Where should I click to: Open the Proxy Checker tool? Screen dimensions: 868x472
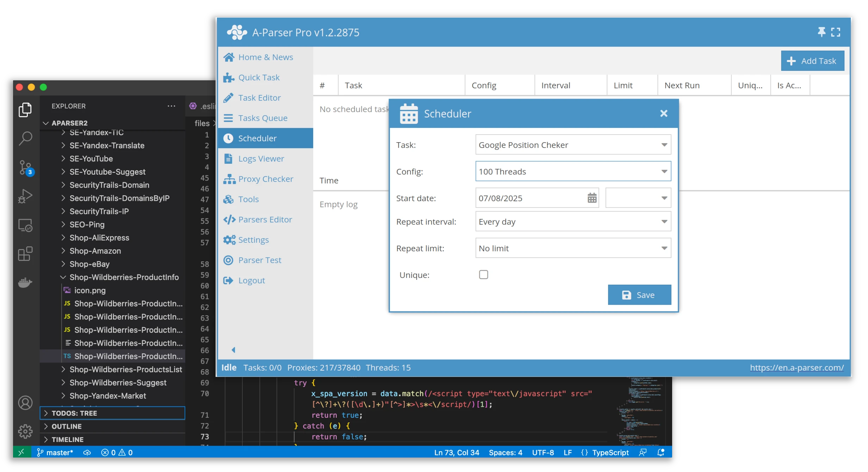point(266,179)
